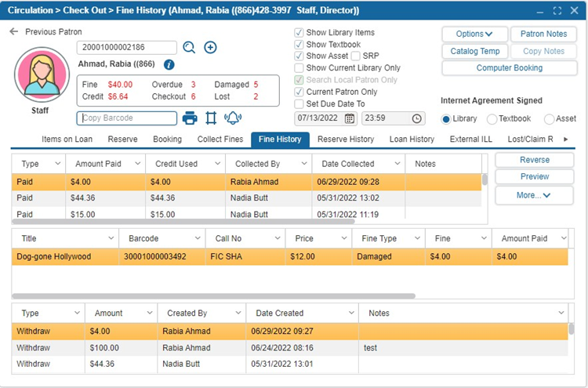The height and width of the screenshot is (388, 588).
Task: Open the due date calendar picker icon
Action: [350, 118]
